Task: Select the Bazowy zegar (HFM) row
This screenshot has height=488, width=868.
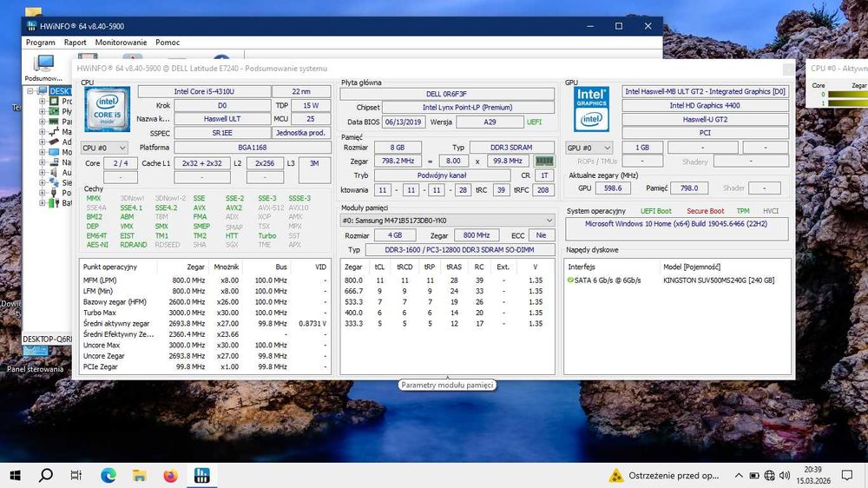Action: click(x=205, y=302)
